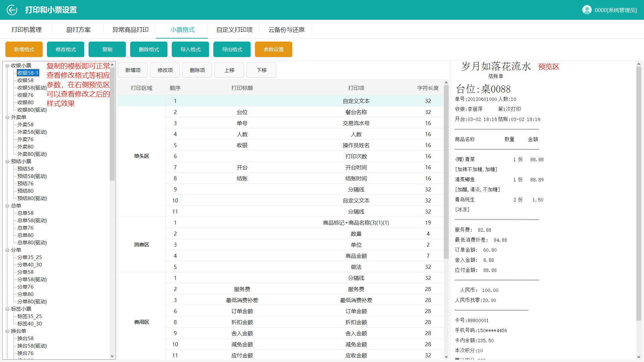Click the 消费区 area cell

(142, 245)
